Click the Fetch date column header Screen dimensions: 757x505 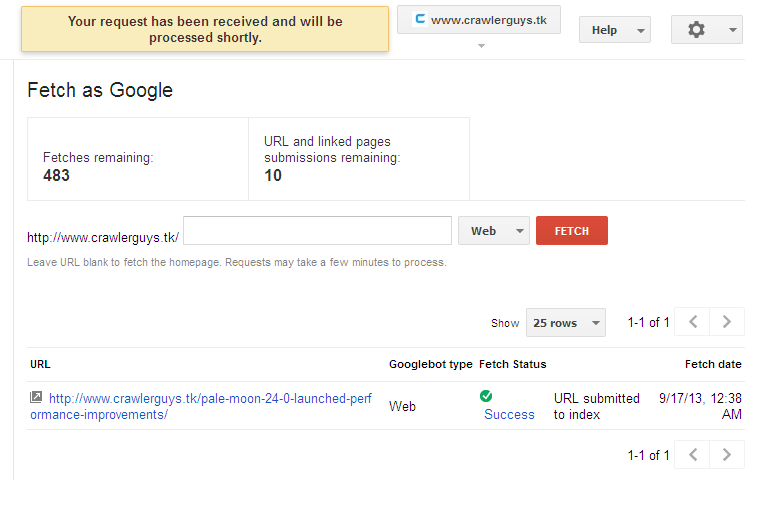tap(713, 365)
